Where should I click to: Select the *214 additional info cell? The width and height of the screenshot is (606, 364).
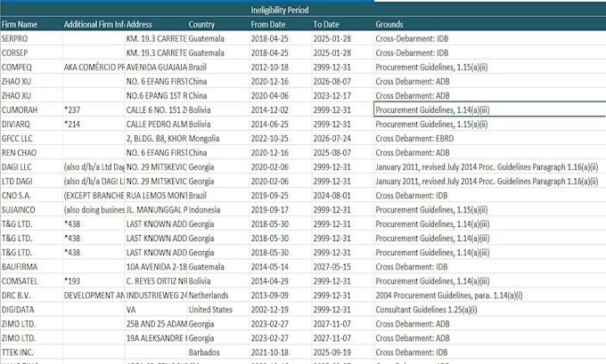pos(94,125)
